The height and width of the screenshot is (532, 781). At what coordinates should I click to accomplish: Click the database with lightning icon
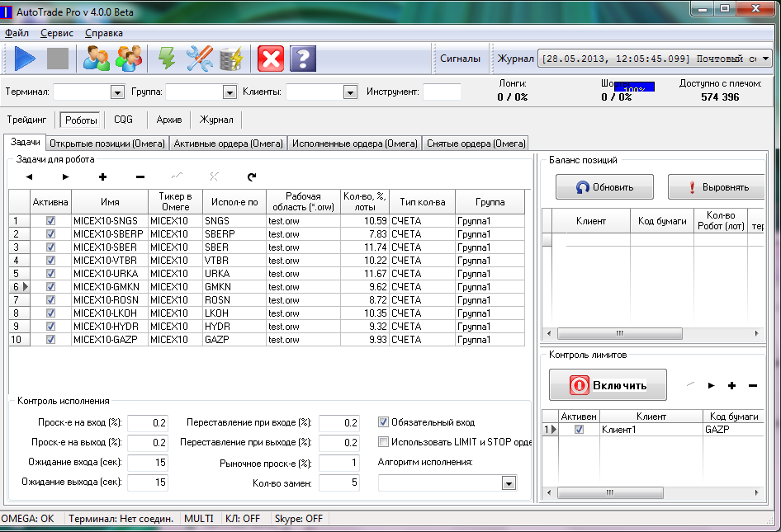coord(232,59)
